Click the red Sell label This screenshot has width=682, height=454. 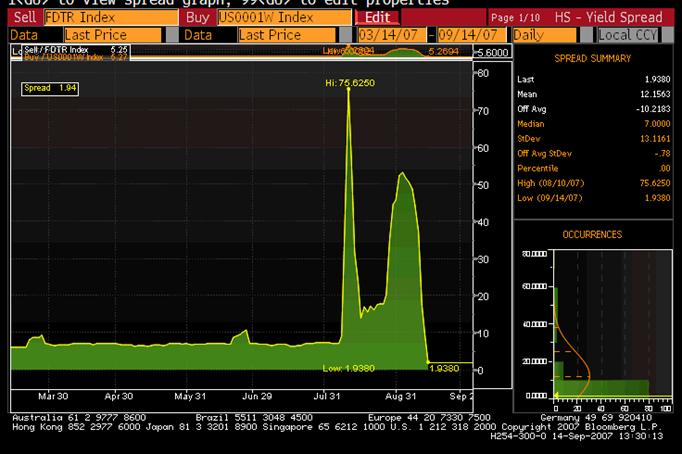[x=25, y=17]
